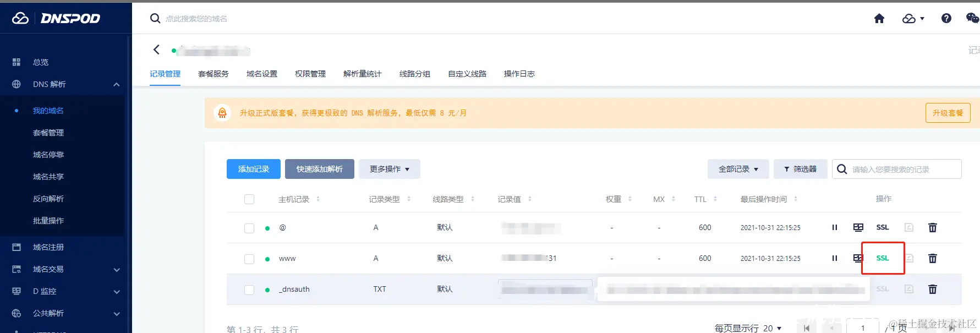Open 套餐管理 in the sidebar
Image resolution: width=980 pixels, height=333 pixels.
pos(48,133)
